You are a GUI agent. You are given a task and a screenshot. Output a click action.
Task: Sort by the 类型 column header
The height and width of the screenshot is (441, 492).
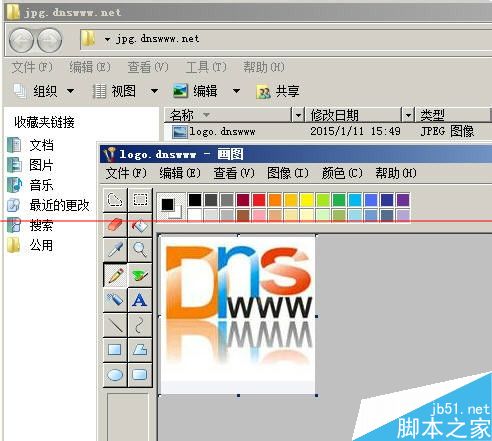click(x=453, y=116)
